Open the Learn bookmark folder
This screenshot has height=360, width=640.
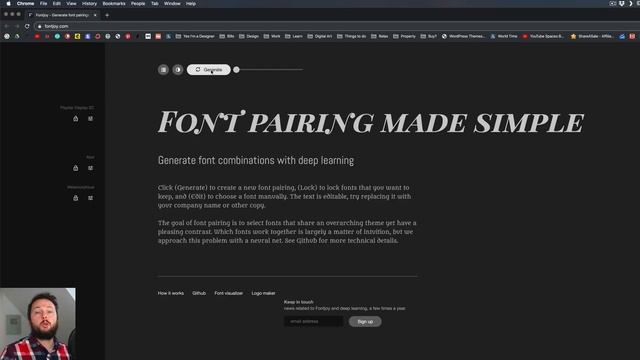coord(294,36)
